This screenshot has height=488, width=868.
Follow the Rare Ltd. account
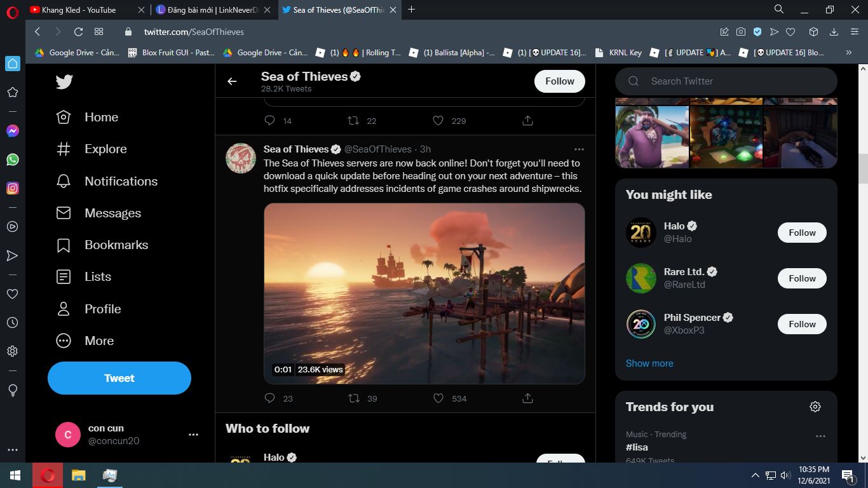(x=801, y=278)
